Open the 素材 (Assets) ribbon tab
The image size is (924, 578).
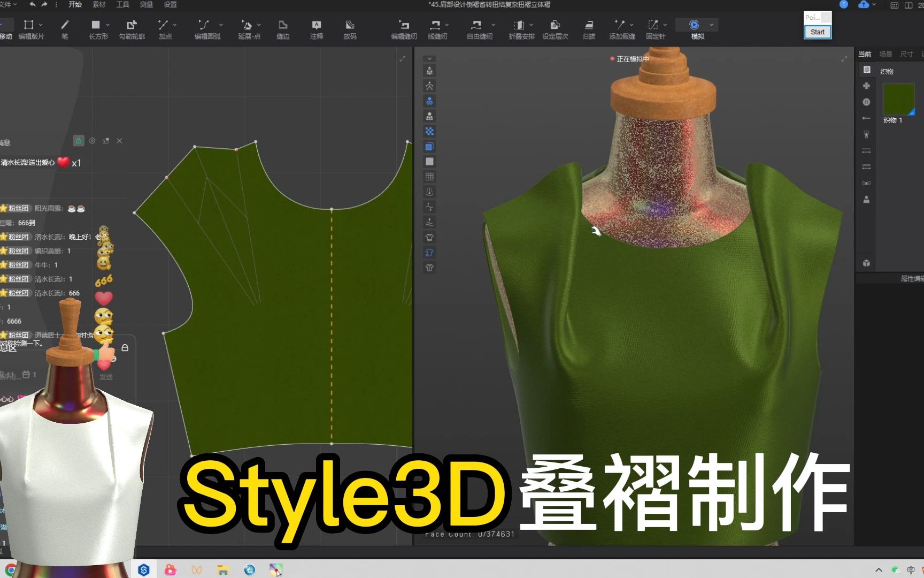tap(99, 4)
